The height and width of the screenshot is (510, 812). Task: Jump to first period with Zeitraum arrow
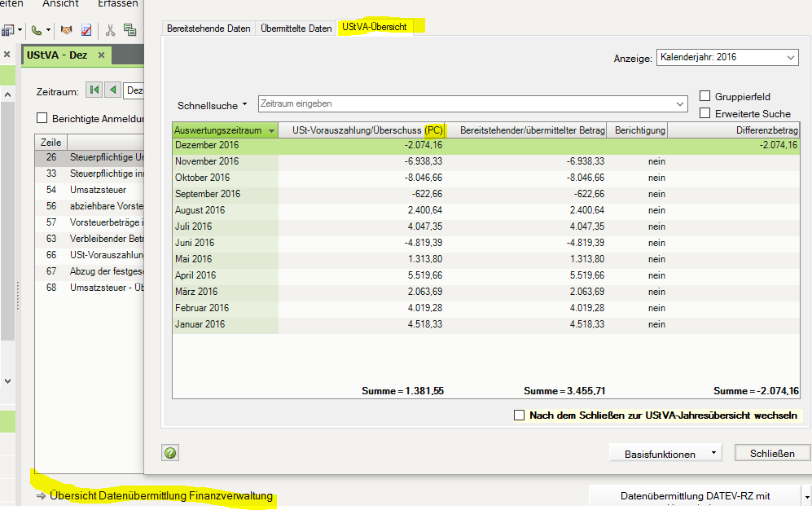tap(94, 90)
